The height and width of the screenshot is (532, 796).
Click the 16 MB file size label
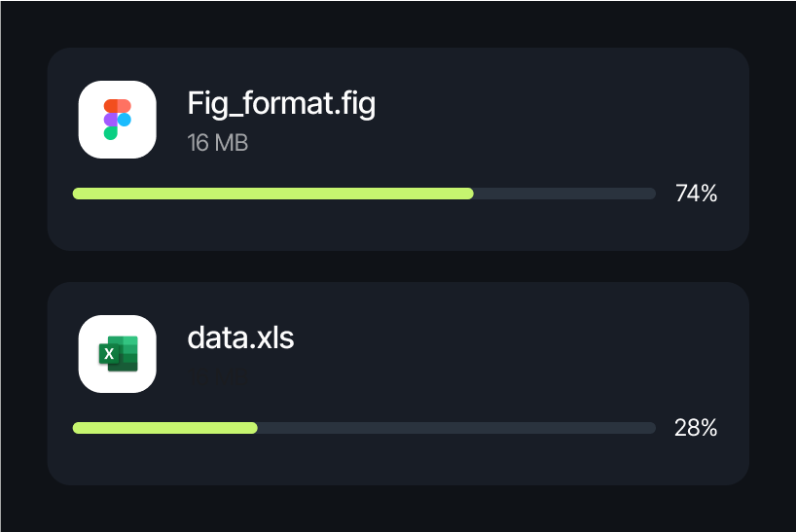tap(217, 143)
